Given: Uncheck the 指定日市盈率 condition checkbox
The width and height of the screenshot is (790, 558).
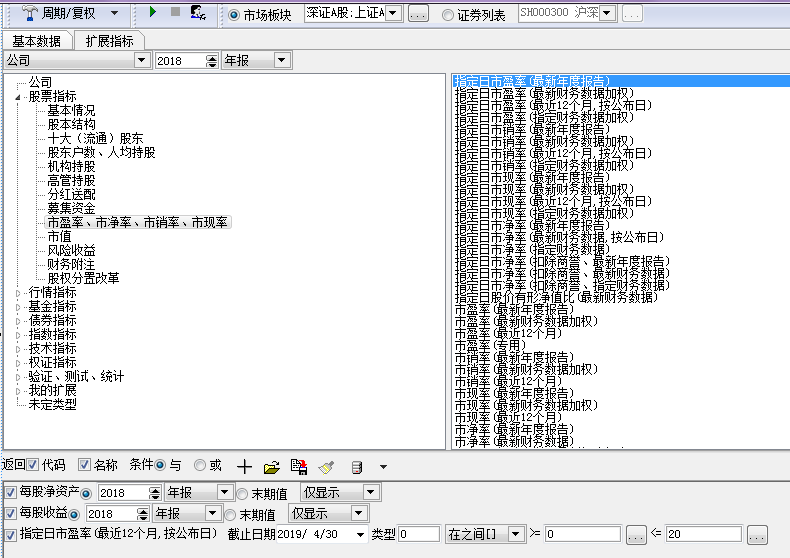Looking at the screenshot, I should pos(11,534).
